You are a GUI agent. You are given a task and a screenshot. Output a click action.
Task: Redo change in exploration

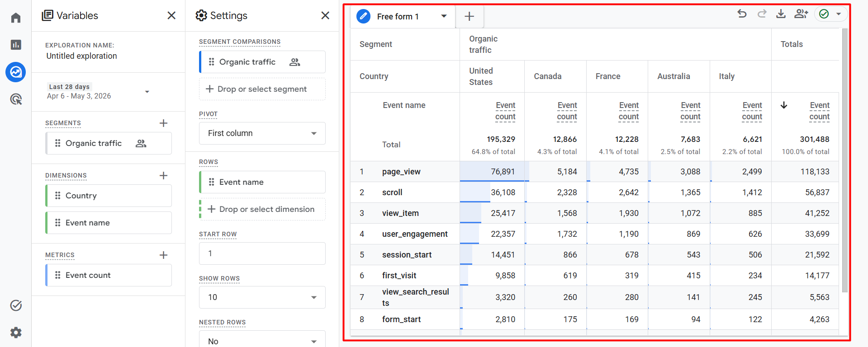[x=762, y=14]
